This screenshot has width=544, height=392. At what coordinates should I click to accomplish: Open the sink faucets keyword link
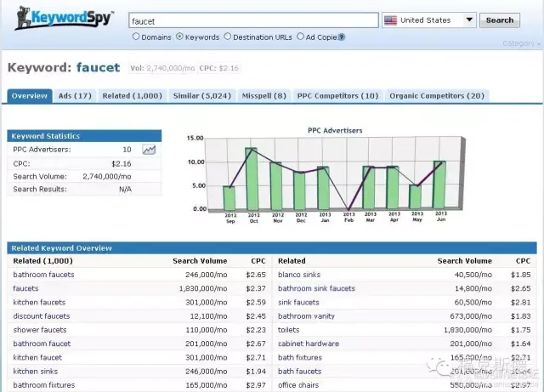coord(298,303)
